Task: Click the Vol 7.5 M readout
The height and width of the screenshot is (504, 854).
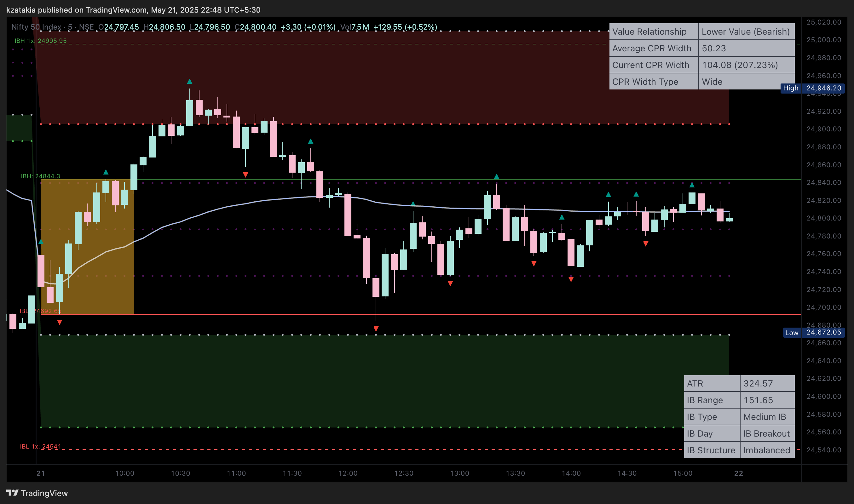Action: (355, 27)
